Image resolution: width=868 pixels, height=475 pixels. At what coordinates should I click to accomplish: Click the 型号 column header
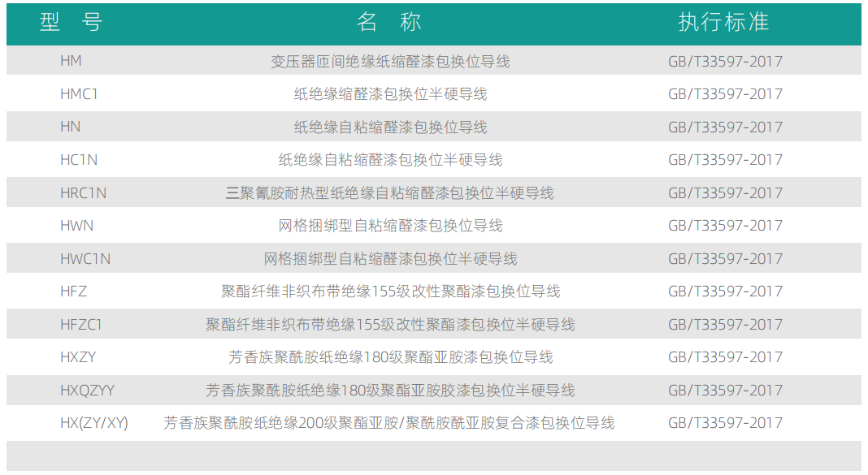click(x=72, y=22)
